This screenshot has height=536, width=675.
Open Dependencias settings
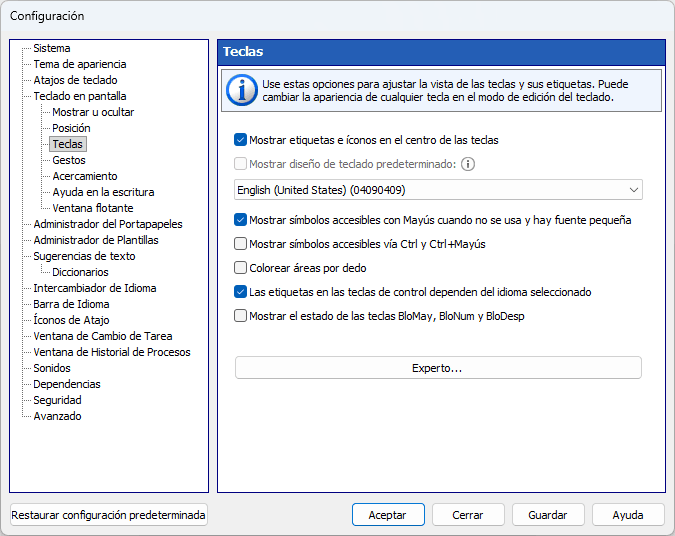67,384
